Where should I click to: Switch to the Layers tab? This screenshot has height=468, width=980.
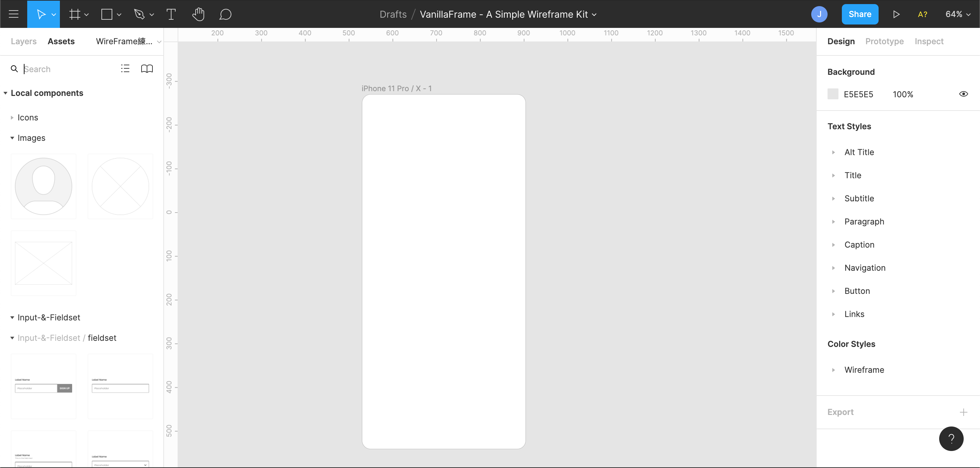tap(23, 41)
